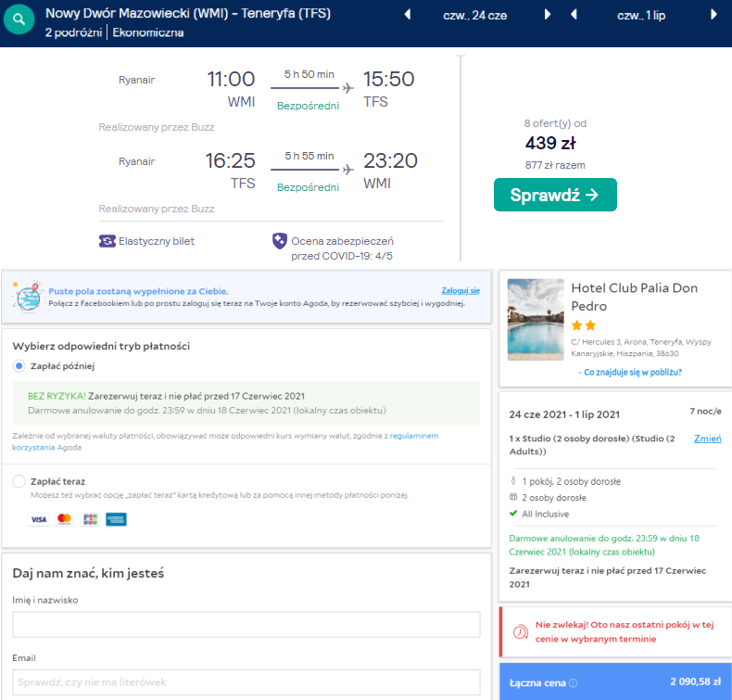The height and width of the screenshot is (700, 732).
Task: Click the 5 h 50 min duration
Action: [309, 74]
